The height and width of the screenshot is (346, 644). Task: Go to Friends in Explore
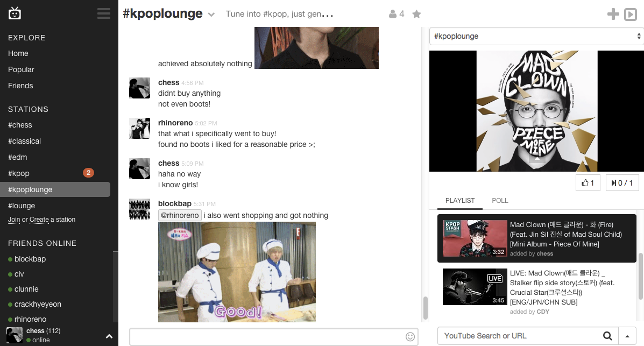20,86
